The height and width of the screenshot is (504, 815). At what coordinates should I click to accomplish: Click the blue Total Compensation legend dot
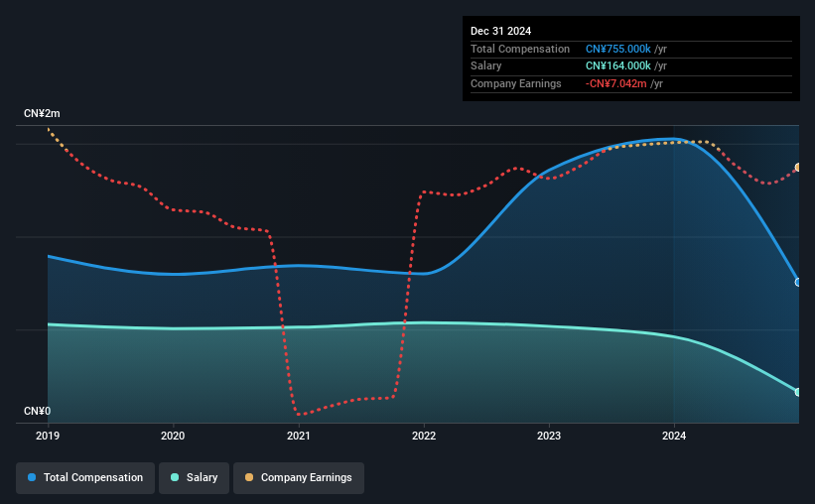(32, 477)
